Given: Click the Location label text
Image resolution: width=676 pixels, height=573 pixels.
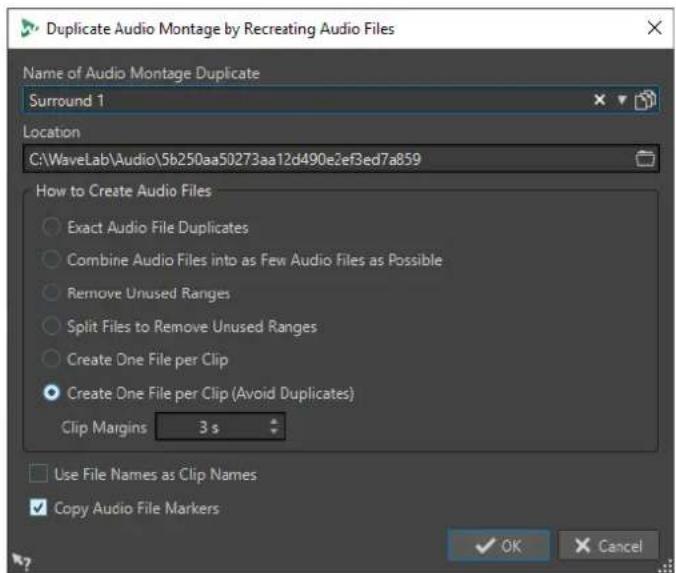Looking at the screenshot, I should tap(51, 132).
